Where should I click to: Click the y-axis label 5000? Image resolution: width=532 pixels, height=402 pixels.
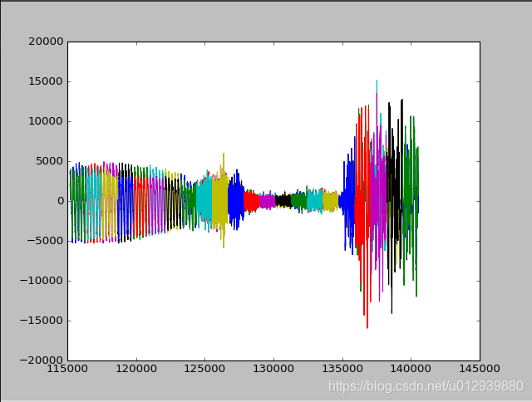pos(50,161)
